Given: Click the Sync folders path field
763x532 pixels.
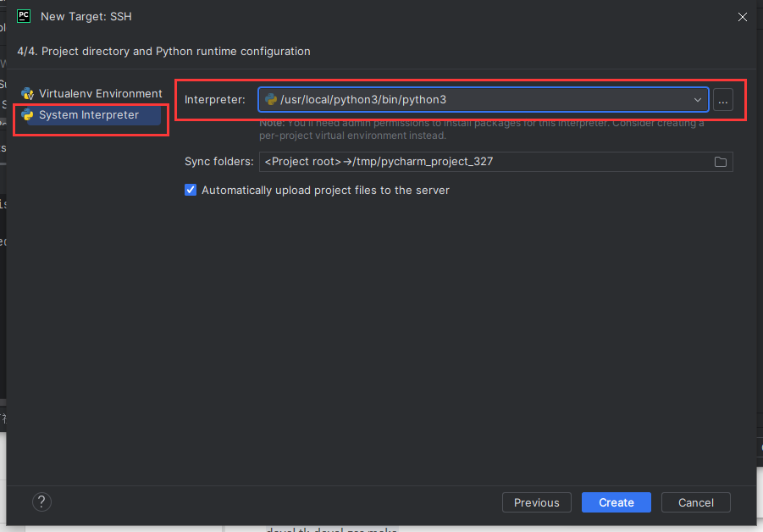Looking at the screenshot, I should [x=483, y=162].
